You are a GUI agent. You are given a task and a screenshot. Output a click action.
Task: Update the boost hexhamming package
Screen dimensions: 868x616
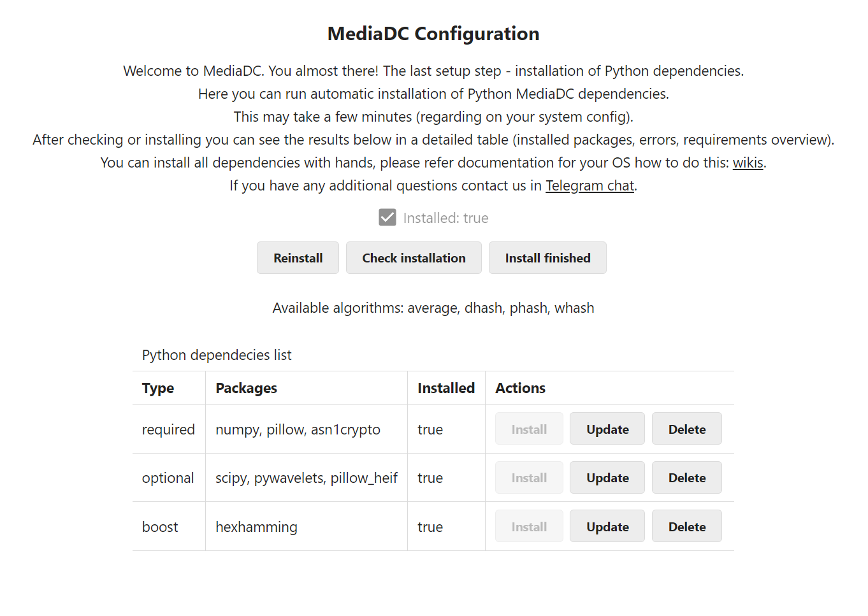point(607,527)
